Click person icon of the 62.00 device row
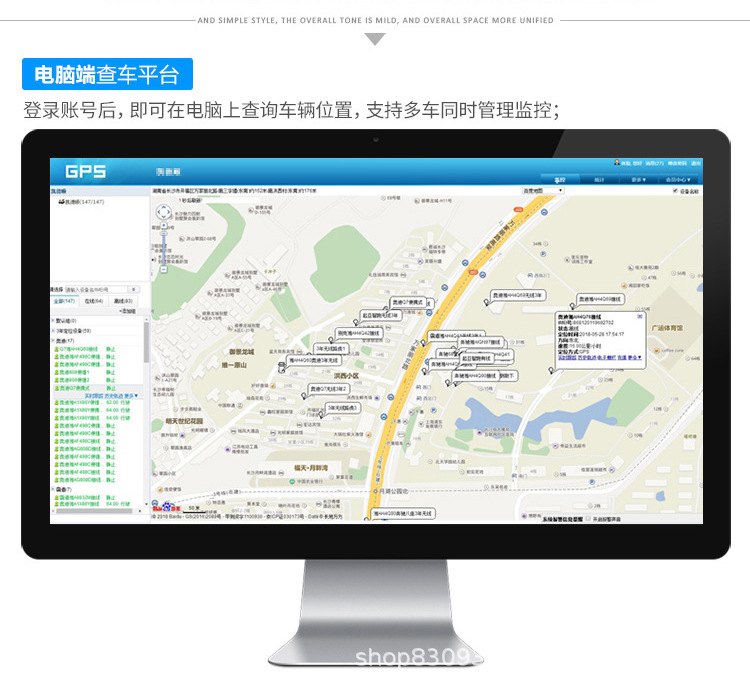This screenshot has width=750, height=688. click(x=56, y=403)
